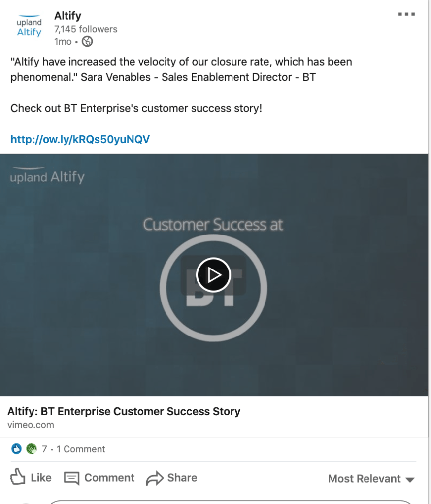Click the vimeo.com source label
This screenshot has width=431, height=504.
pyautogui.click(x=31, y=425)
